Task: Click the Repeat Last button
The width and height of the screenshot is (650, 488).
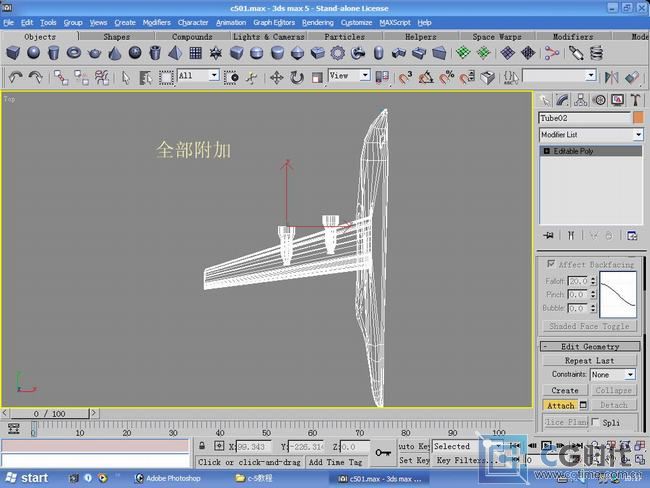Action: point(589,360)
